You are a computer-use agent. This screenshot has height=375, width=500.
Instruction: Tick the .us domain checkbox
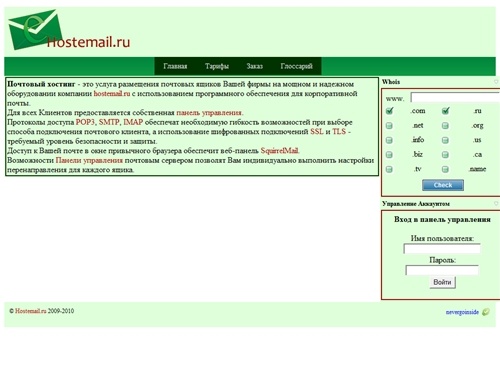(x=445, y=140)
